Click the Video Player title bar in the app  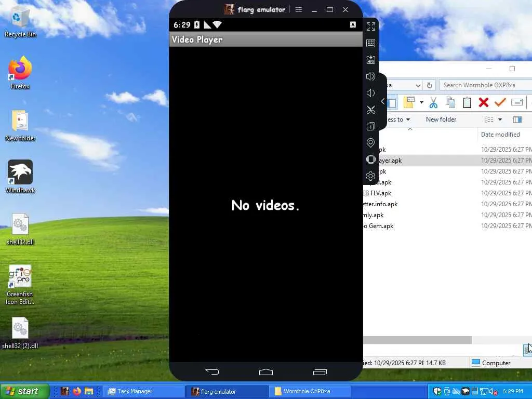tap(265, 39)
